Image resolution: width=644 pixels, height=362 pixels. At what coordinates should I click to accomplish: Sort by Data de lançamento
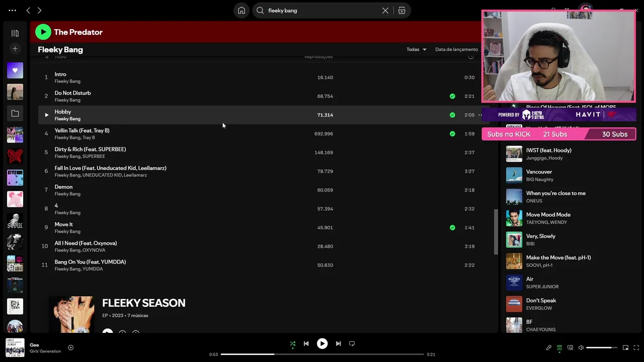(456, 49)
